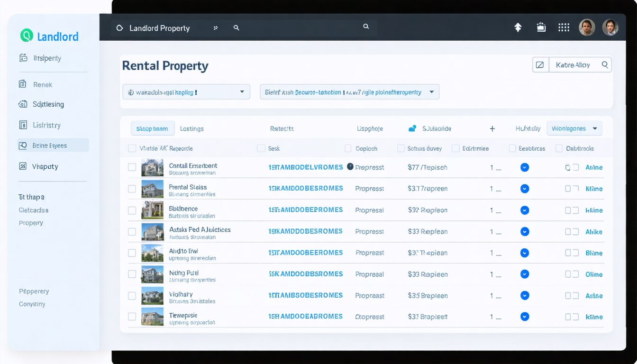
Task: Click the Contall Emerbent property thumbnail
Action: 152,168
